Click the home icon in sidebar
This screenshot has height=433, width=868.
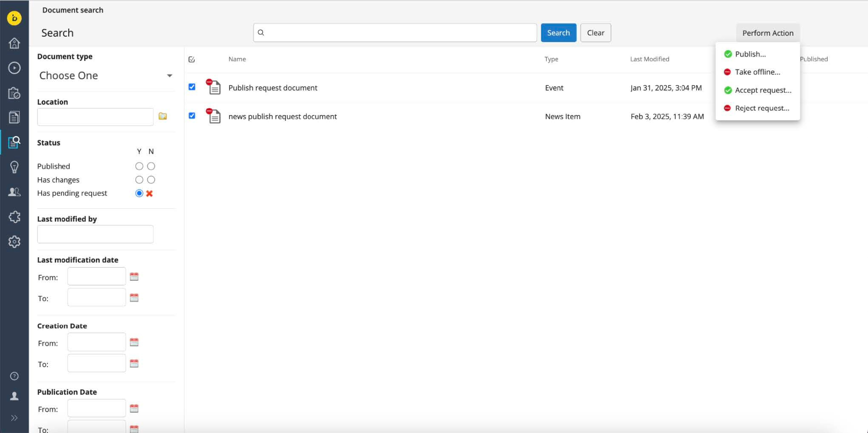pos(14,43)
